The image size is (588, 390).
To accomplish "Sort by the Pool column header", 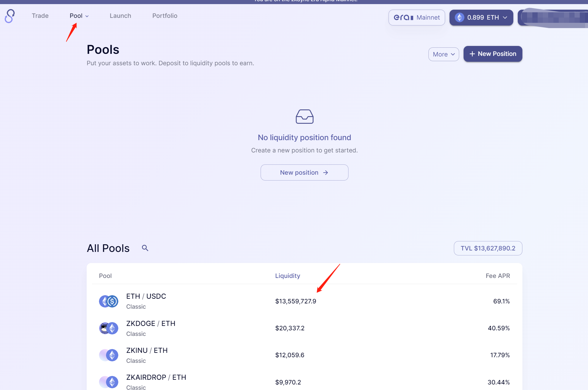I will [105, 276].
